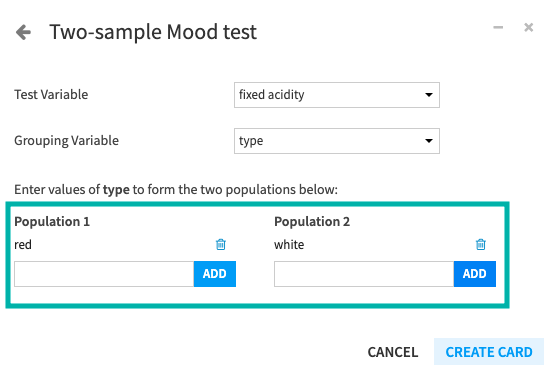551x368 pixels.
Task: Focus the Population 1 value input field
Action: 104,274
